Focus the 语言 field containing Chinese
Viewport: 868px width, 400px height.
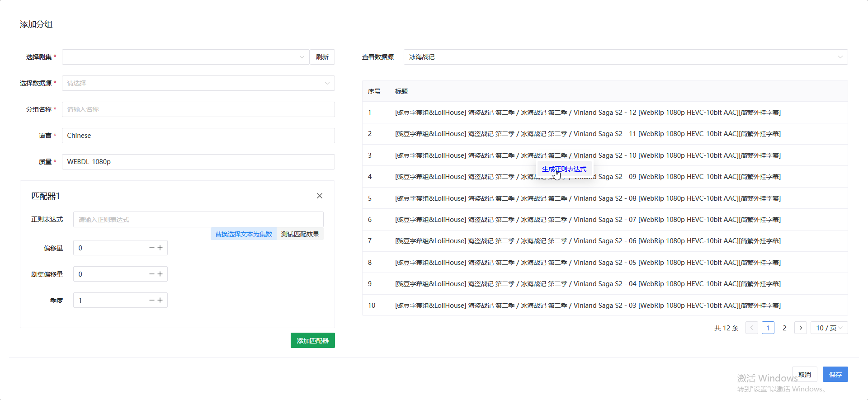(x=198, y=136)
